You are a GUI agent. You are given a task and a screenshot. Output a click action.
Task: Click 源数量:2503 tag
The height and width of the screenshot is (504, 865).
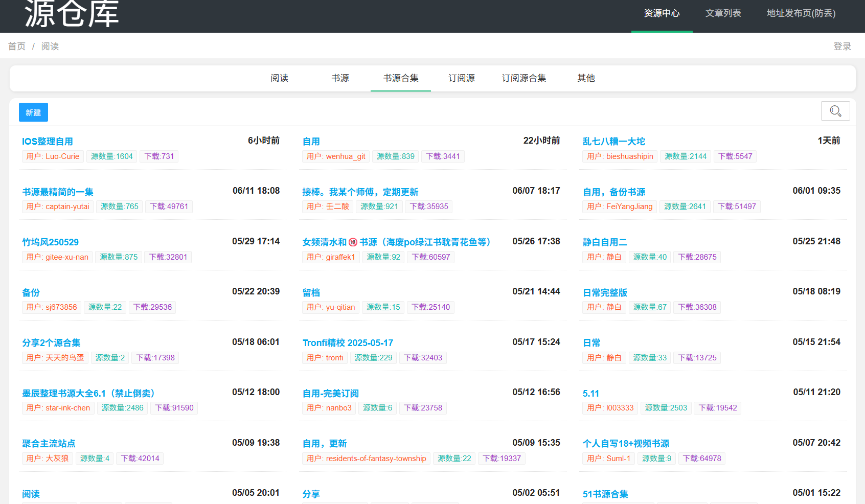666,408
